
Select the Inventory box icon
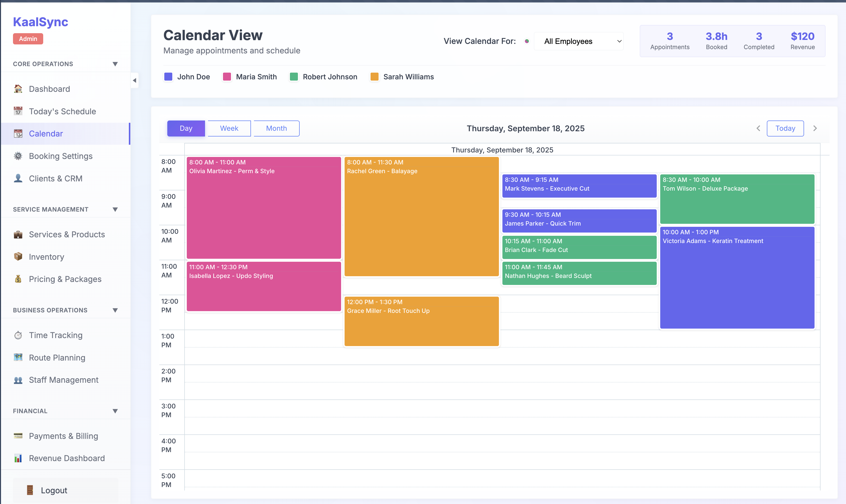click(18, 256)
